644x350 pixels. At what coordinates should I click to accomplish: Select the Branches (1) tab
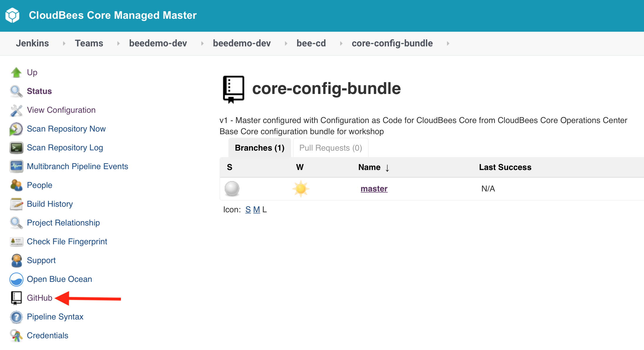pyautogui.click(x=260, y=148)
